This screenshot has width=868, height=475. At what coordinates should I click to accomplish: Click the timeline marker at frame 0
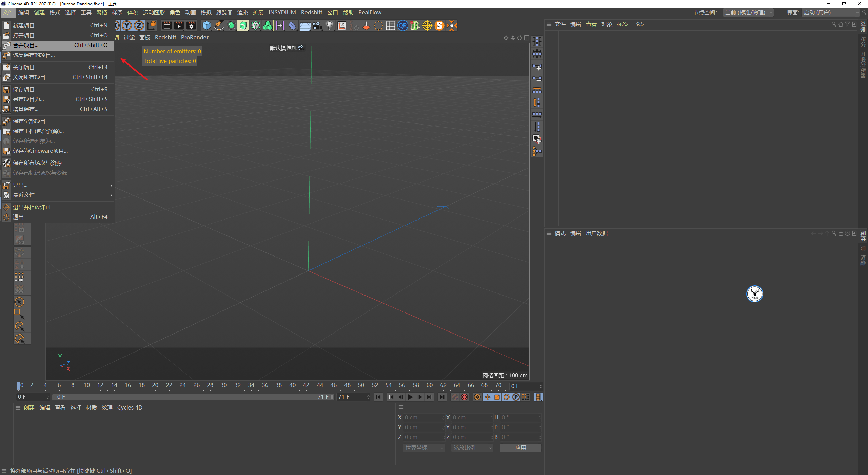(19, 385)
